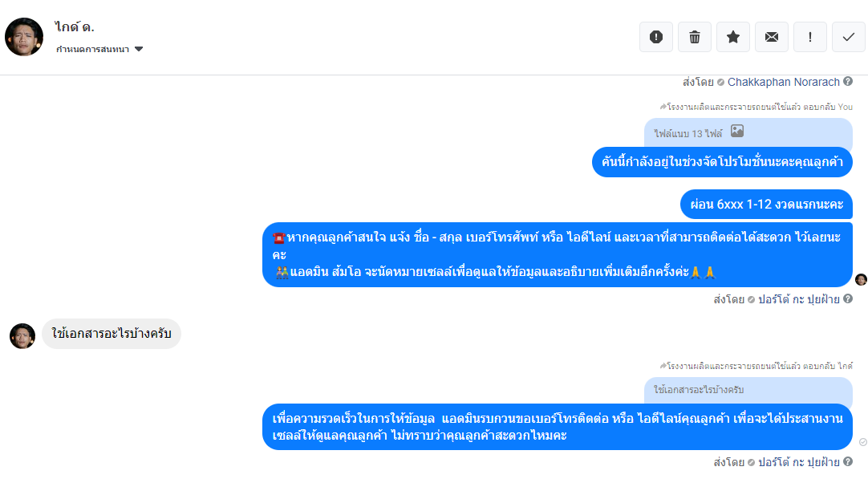Click the quoted ใช้เอกสารอะไรบ้างครับ reply preview

[x=748, y=390]
